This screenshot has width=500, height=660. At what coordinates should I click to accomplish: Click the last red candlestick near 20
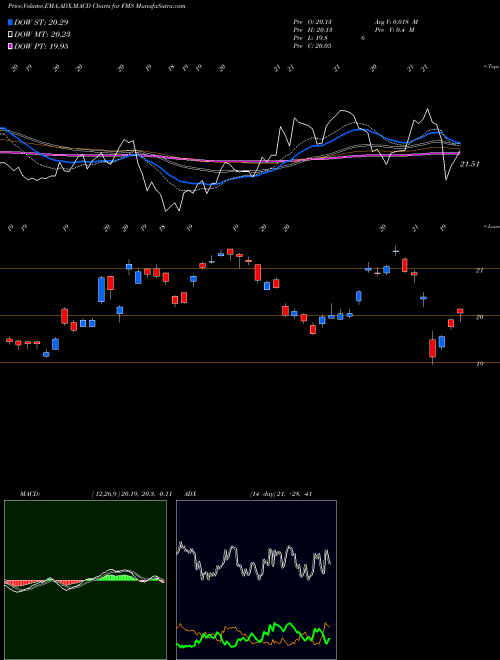point(460,311)
